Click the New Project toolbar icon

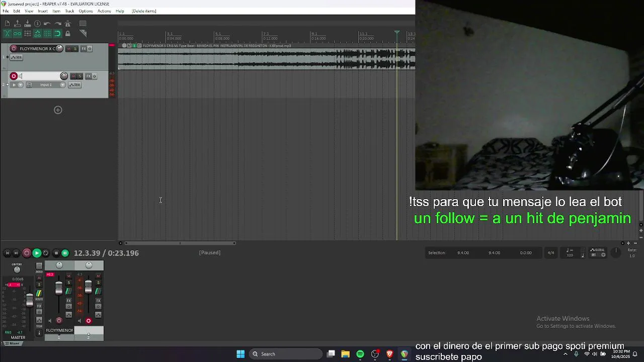(7, 24)
